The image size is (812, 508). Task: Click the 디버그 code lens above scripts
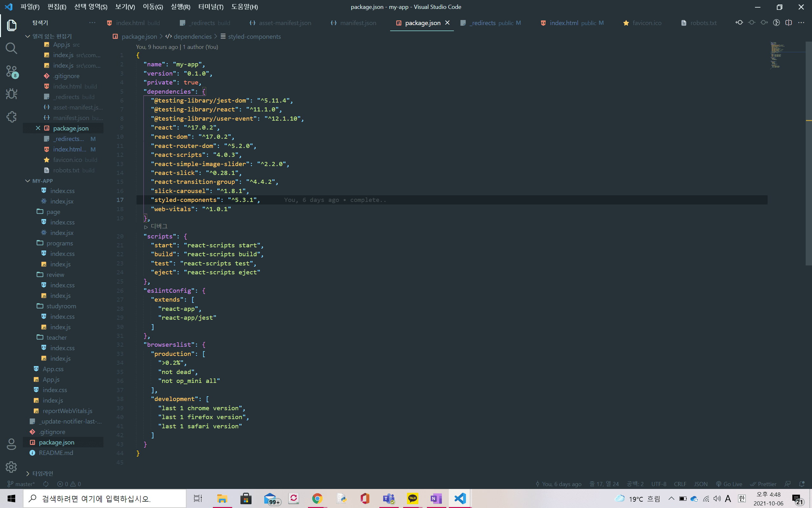[x=156, y=226]
